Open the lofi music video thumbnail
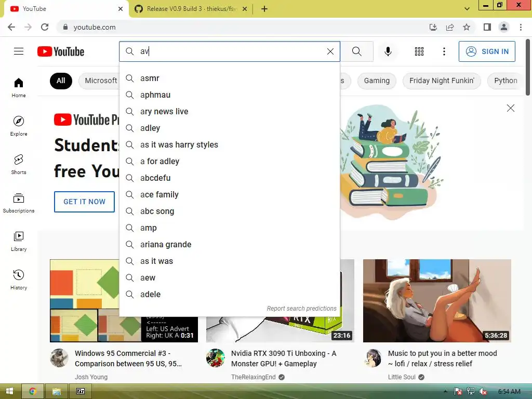 point(437,301)
